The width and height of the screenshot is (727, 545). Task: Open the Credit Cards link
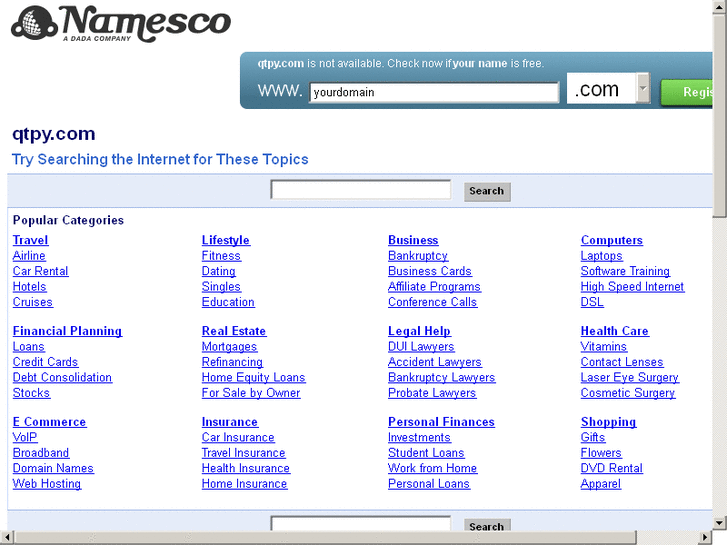(45, 362)
